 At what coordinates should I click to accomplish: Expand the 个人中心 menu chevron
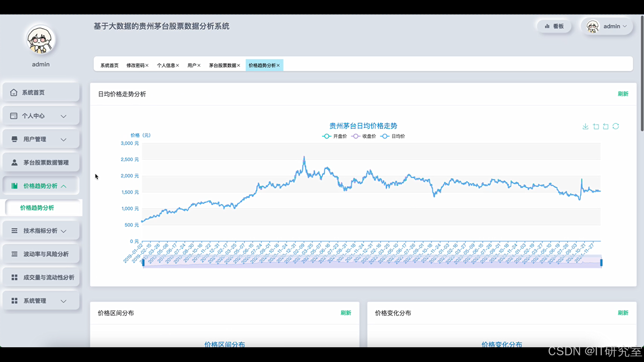[x=63, y=116]
